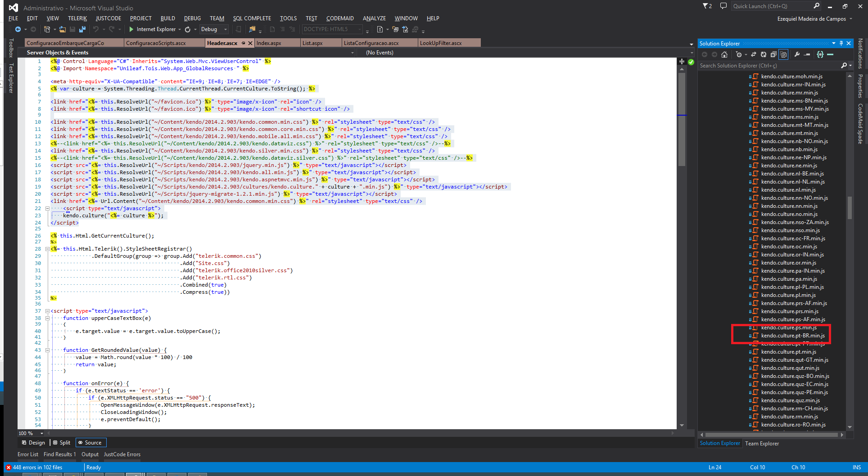Open the Toolbox side tab
The image size is (868, 476).
[11, 48]
